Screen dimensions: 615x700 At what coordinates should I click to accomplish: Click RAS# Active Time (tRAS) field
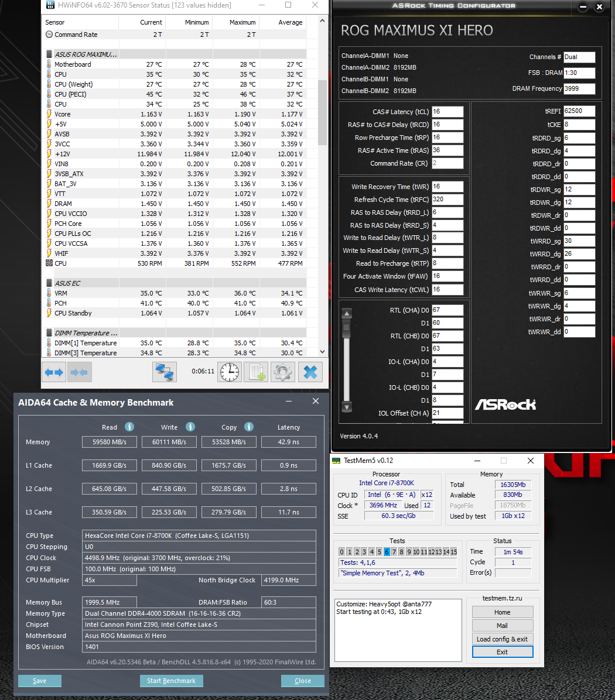coord(447,150)
